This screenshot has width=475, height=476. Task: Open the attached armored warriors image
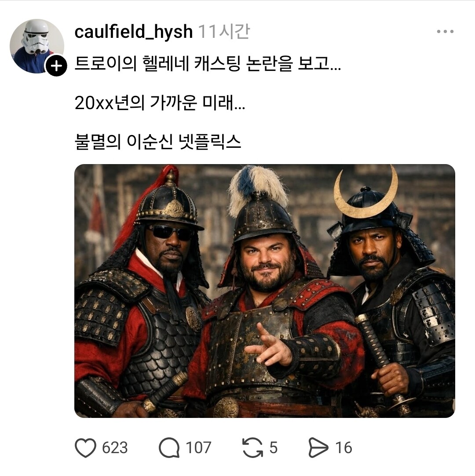pyautogui.click(x=265, y=291)
